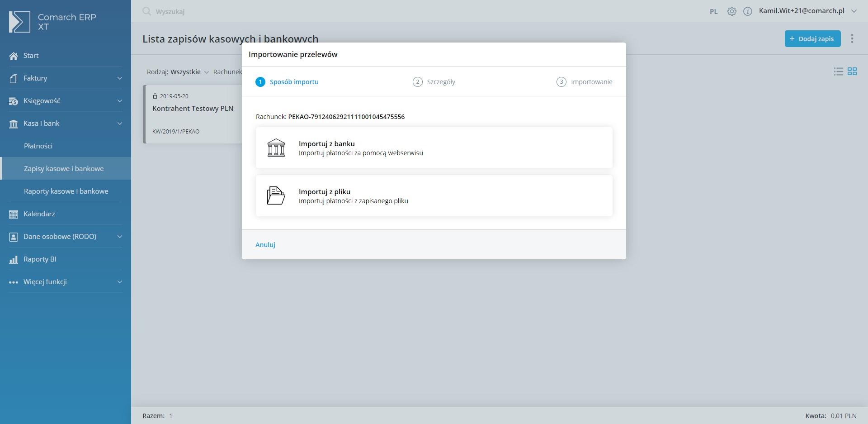
Task: Expand the Faktury menu section
Action: (x=65, y=78)
